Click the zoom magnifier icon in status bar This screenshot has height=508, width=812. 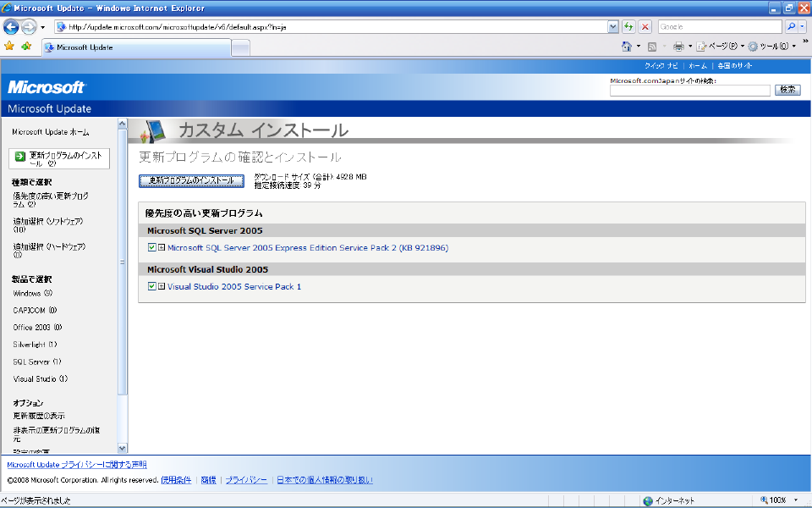pyautogui.click(x=764, y=500)
